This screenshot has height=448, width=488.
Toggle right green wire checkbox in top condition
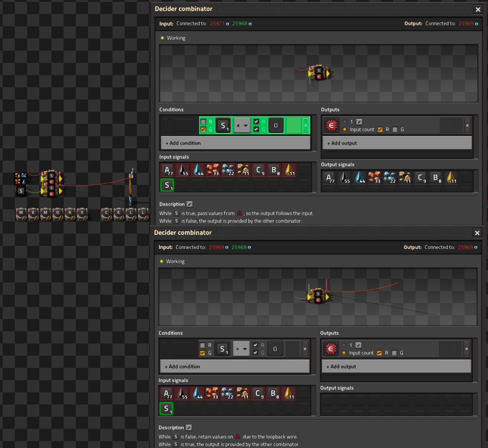click(256, 130)
